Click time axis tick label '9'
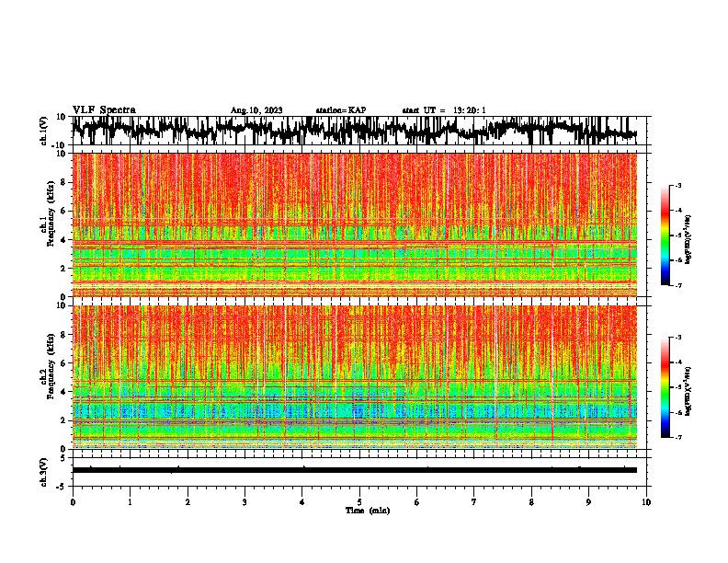The height and width of the screenshot is (563, 728). [588, 502]
